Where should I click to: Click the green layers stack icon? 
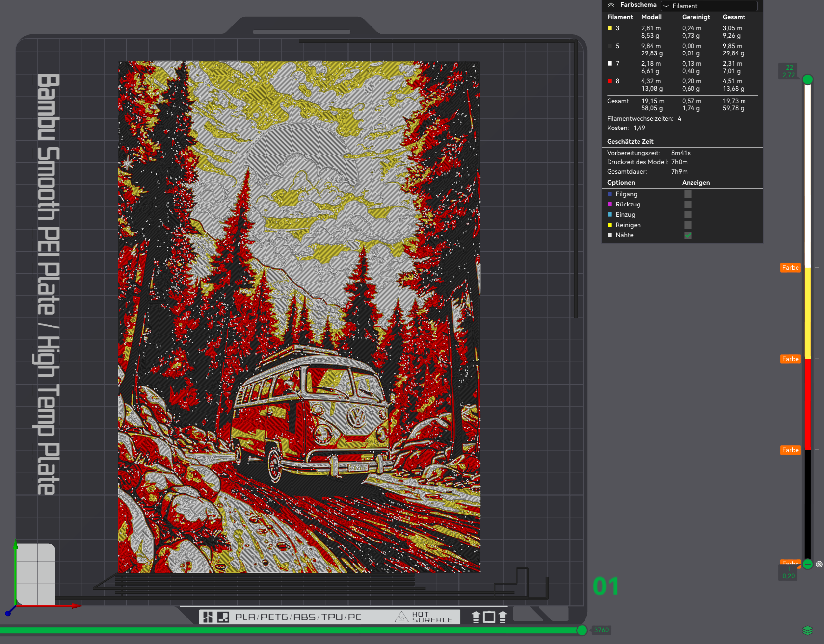point(807,630)
